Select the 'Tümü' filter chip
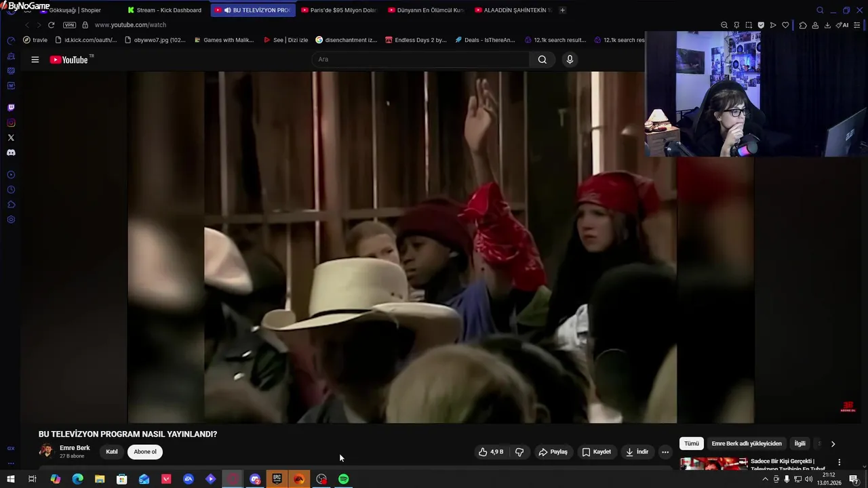 click(x=692, y=444)
